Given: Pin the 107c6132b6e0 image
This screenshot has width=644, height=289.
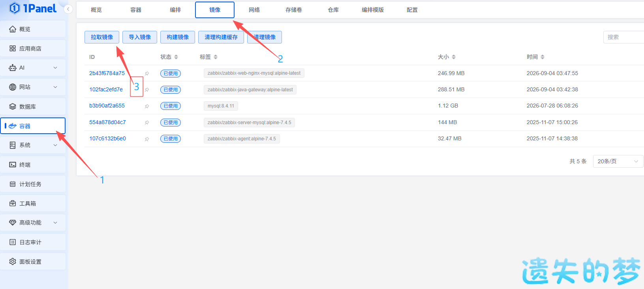Looking at the screenshot, I should coord(147,139).
